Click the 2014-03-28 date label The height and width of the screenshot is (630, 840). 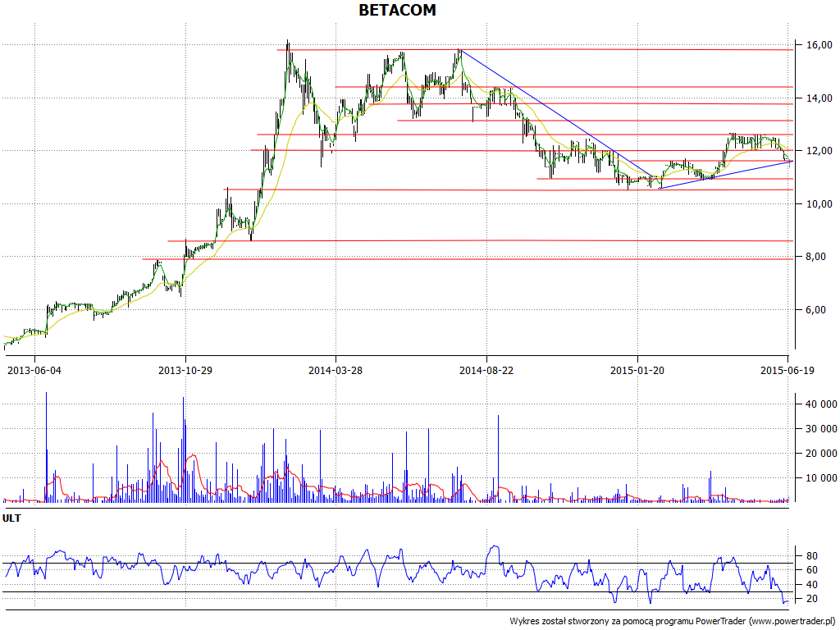(x=336, y=370)
